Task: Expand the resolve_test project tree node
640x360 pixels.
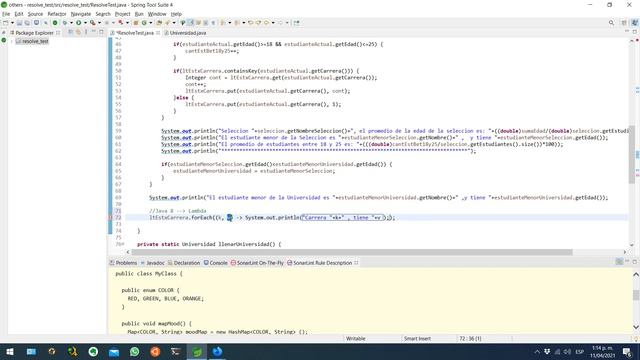Action: (x=11, y=41)
